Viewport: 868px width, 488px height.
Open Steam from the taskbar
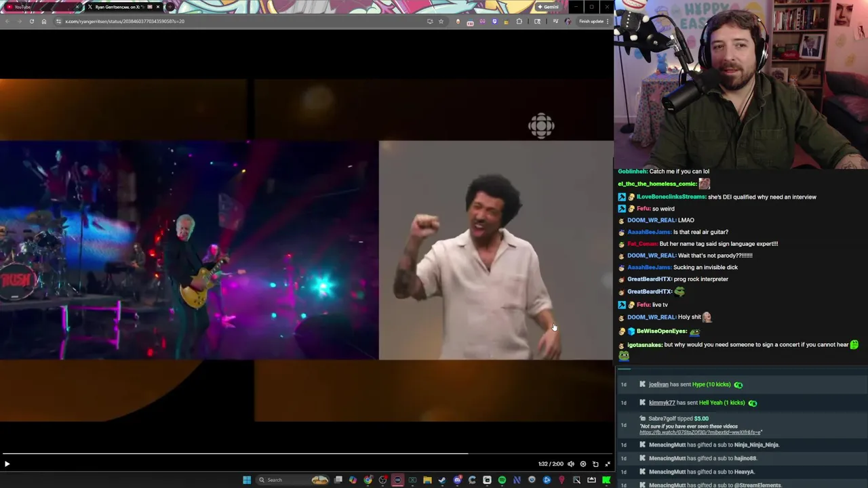click(x=441, y=480)
